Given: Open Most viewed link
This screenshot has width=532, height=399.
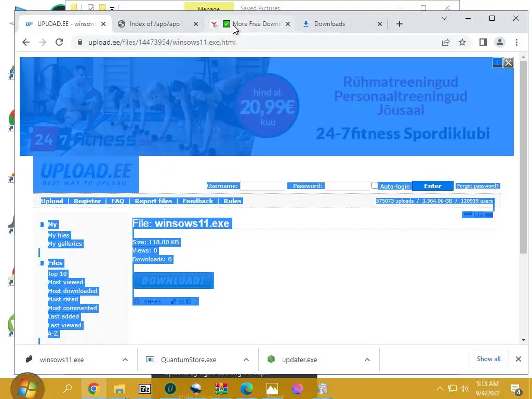Looking at the screenshot, I should pos(65,282).
